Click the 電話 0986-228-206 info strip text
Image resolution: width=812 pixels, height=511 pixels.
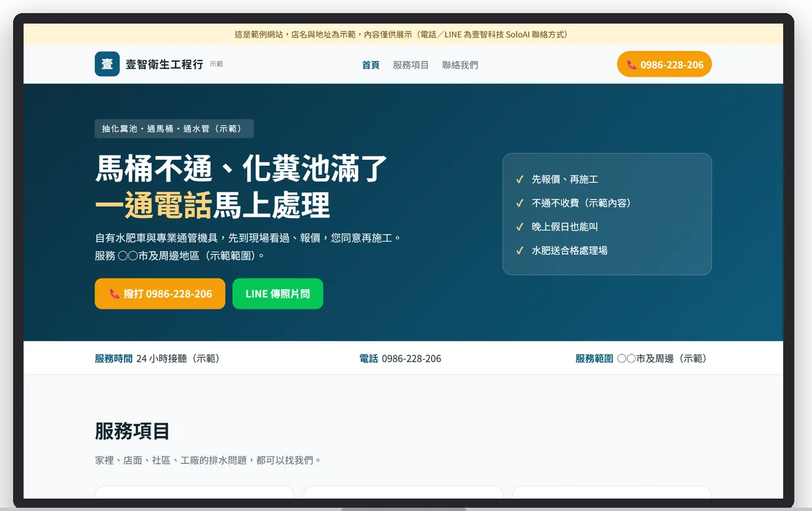tap(400, 358)
